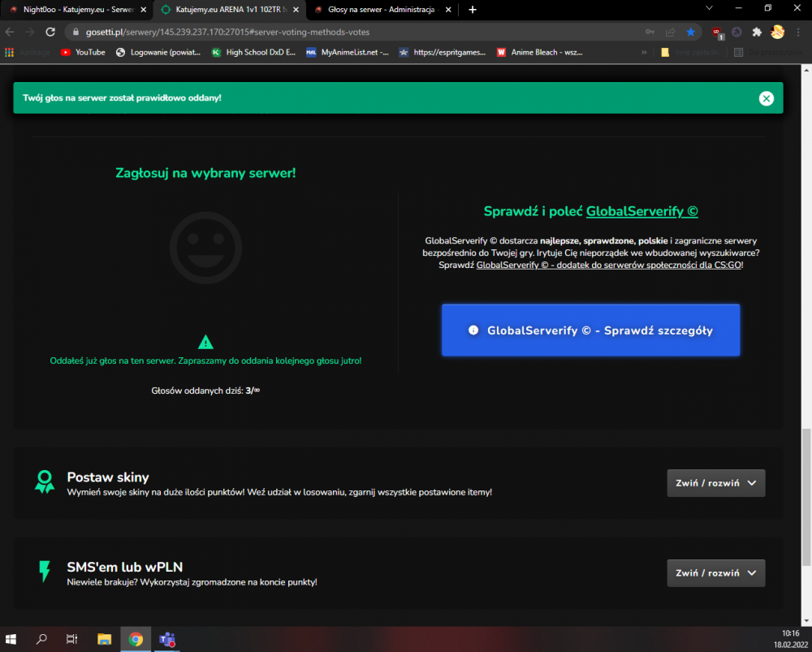Click GlobalServerify © - Sprawdź szczegóły button
The width and height of the screenshot is (812, 652).
pyautogui.click(x=590, y=330)
